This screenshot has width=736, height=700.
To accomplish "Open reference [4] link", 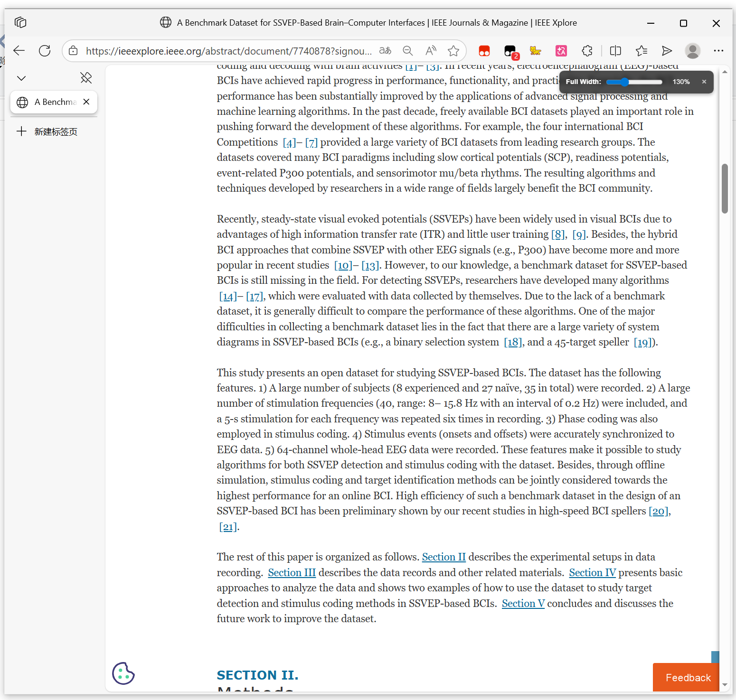I will click(x=289, y=142).
